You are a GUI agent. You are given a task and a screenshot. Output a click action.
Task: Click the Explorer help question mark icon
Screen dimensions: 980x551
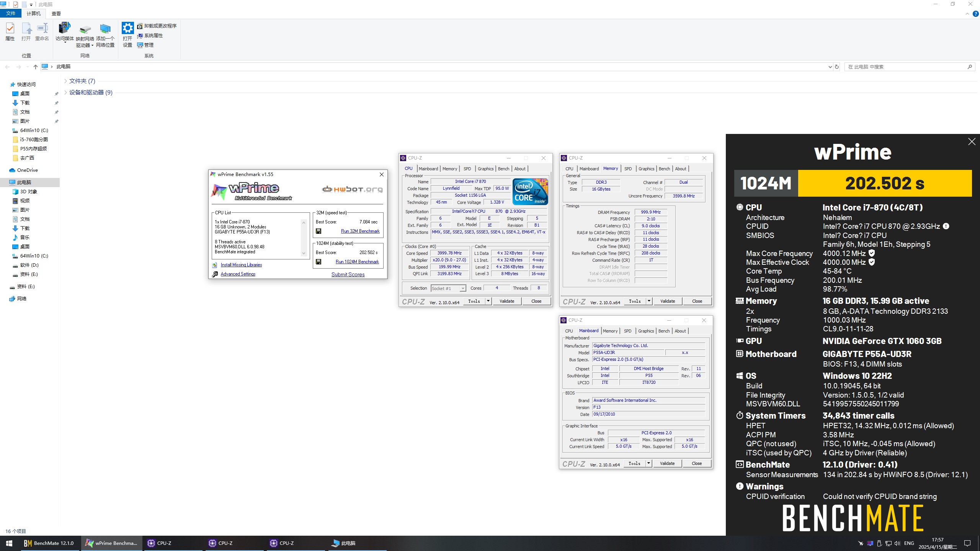click(x=976, y=14)
